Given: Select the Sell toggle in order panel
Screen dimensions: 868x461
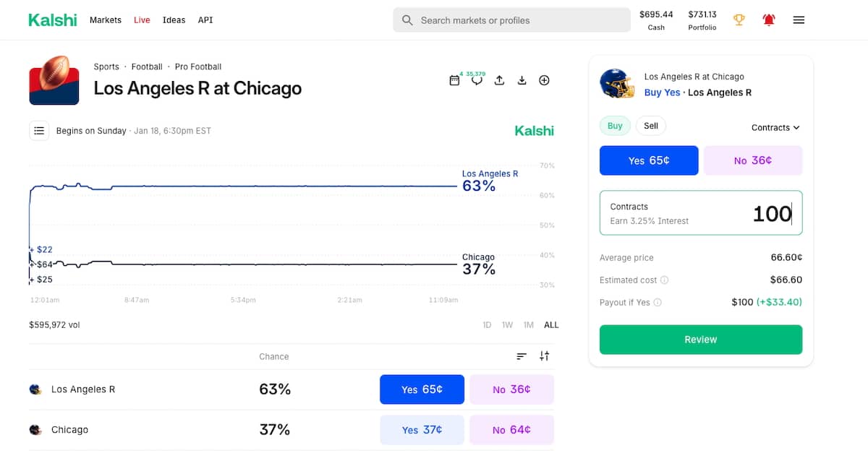Looking at the screenshot, I should [x=651, y=126].
